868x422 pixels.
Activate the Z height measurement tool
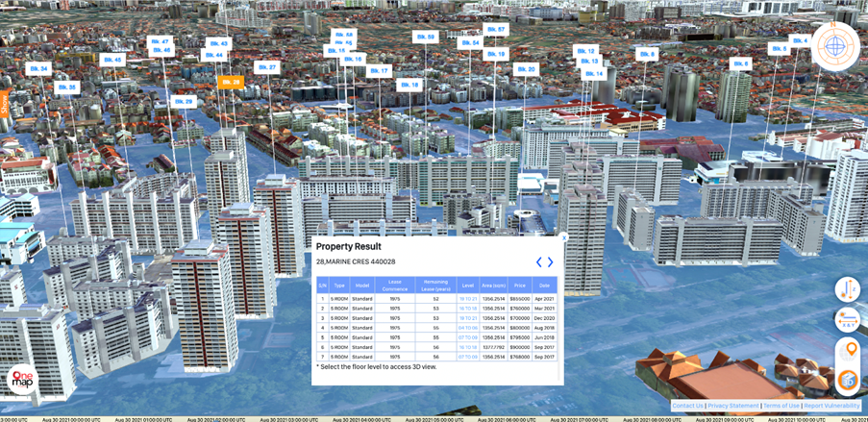848,289
